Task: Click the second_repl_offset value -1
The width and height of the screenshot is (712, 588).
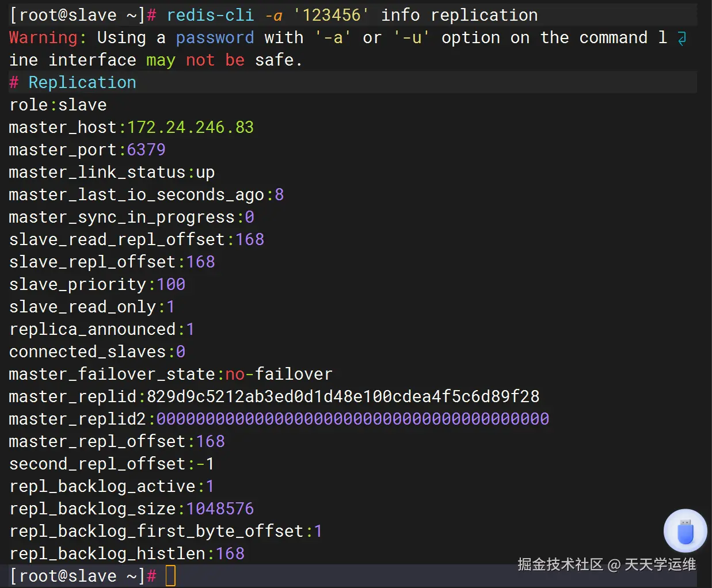Action: (205, 464)
